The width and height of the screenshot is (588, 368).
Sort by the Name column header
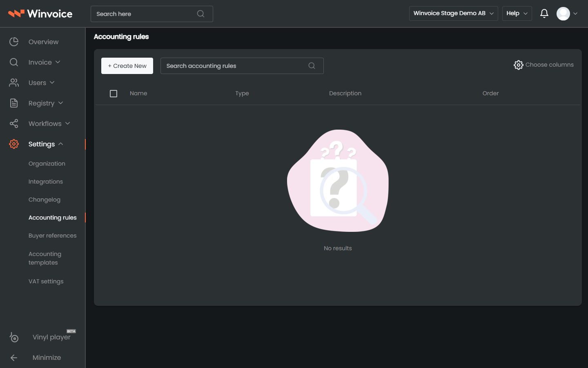138,93
